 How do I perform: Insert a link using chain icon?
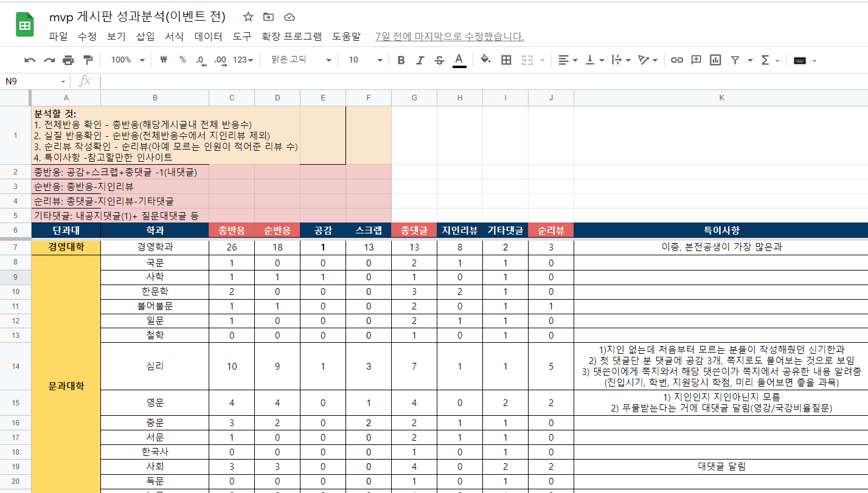point(676,60)
